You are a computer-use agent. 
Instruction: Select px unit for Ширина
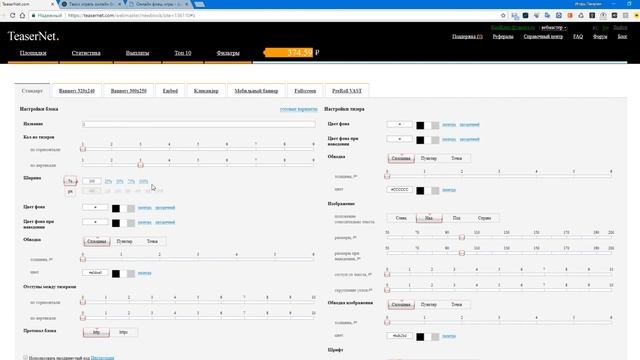click(x=70, y=191)
